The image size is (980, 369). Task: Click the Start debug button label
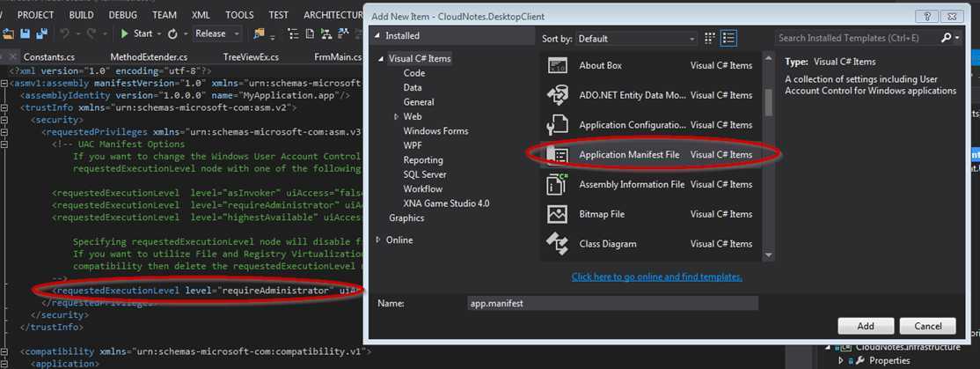[x=143, y=33]
